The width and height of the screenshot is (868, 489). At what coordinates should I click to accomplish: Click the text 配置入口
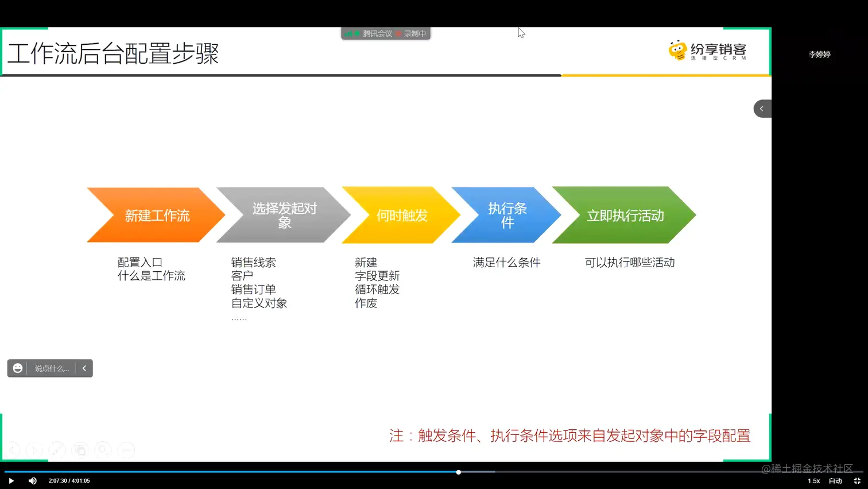tap(140, 263)
